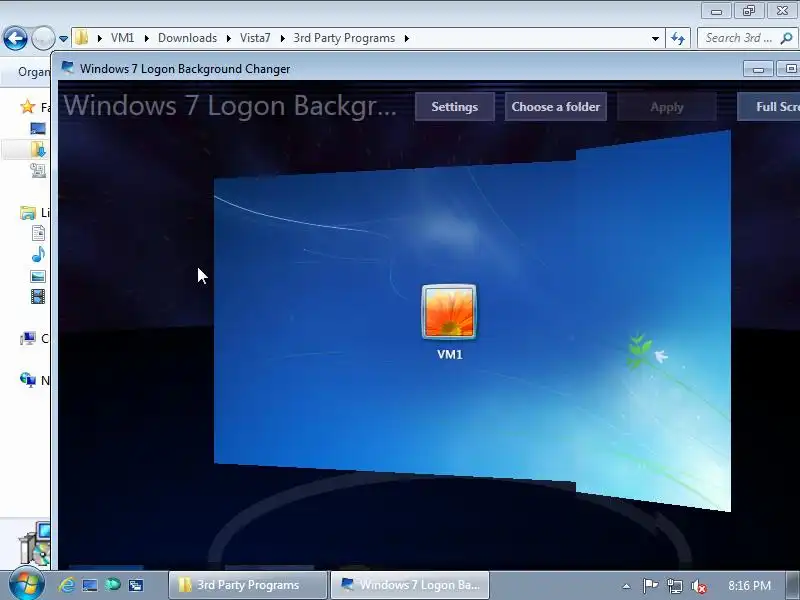Click the Apply button
This screenshot has width=800, height=600.
(x=667, y=107)
